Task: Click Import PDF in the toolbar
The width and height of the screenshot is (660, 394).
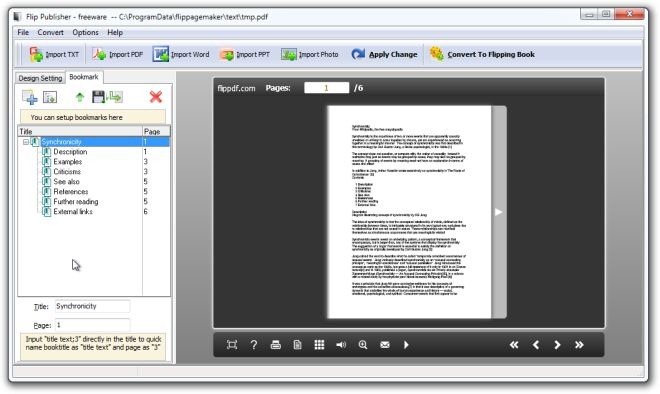Action: pyautogui.click(x=118, y=54)
